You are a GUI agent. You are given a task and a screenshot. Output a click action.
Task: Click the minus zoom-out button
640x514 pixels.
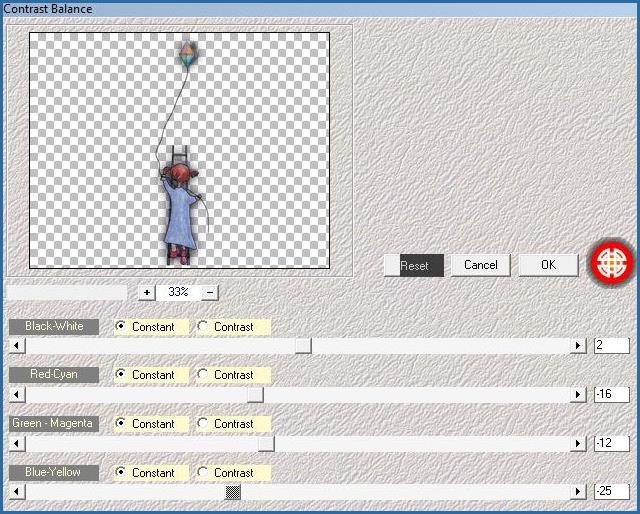210,292
